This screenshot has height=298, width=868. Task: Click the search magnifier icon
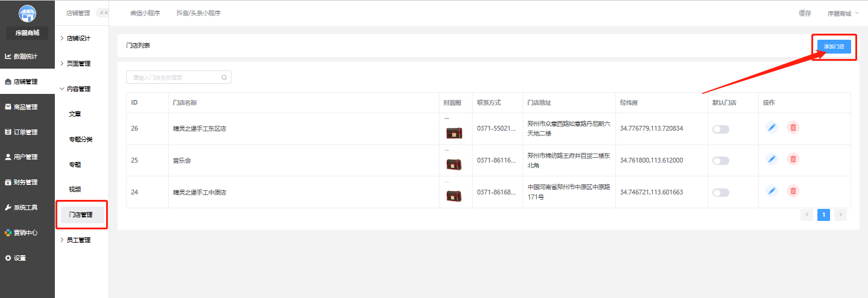point(224,77)
